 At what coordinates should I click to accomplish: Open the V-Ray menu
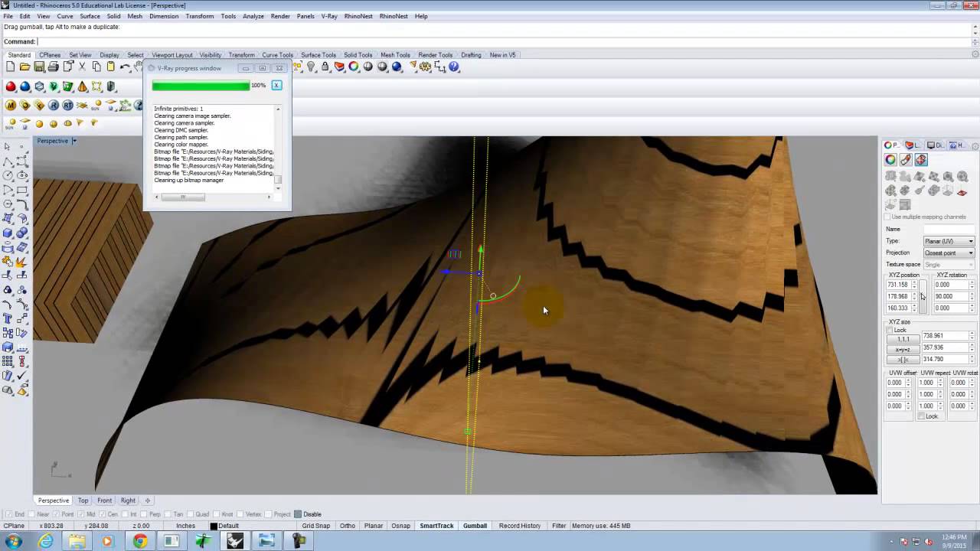(x=329, y=16)
